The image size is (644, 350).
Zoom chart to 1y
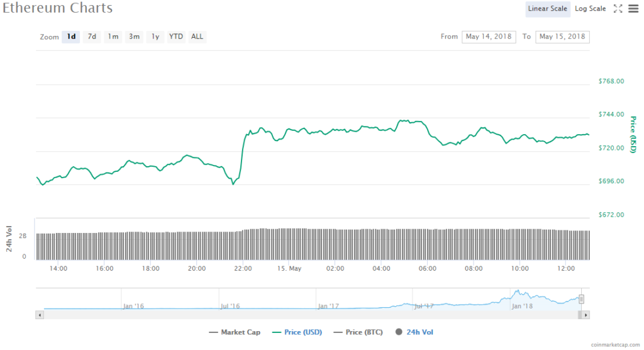pyautogui.click(x=155, y=37)
